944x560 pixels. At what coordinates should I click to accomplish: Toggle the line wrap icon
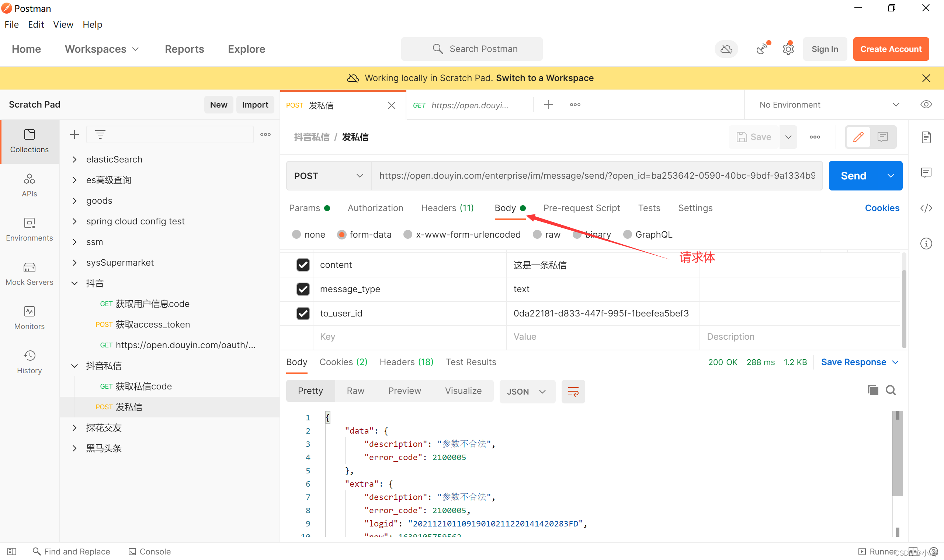coord(573,392)
